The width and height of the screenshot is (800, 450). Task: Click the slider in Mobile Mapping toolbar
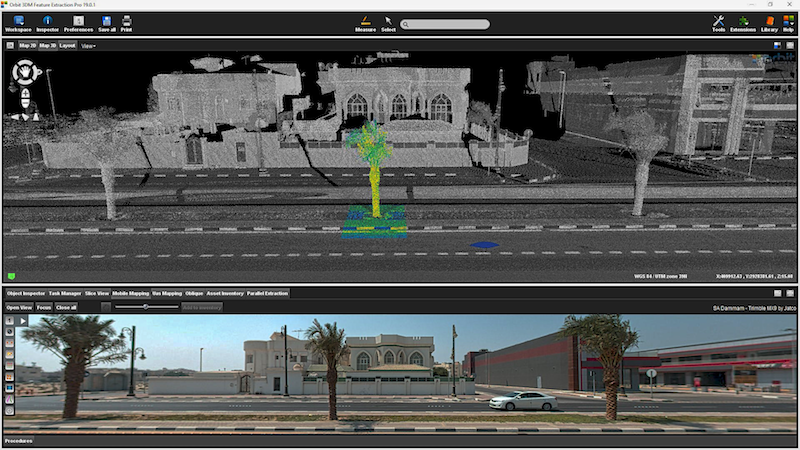point(145,307)
